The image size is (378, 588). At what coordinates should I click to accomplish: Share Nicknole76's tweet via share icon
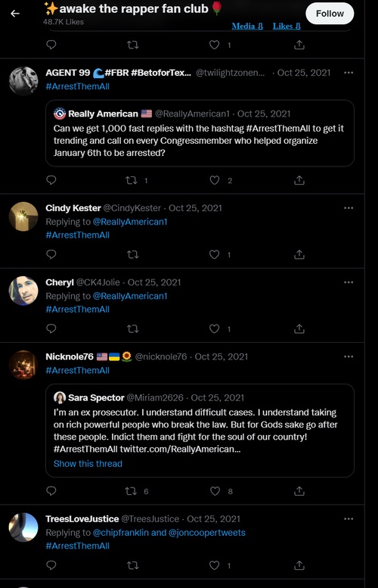299,491
